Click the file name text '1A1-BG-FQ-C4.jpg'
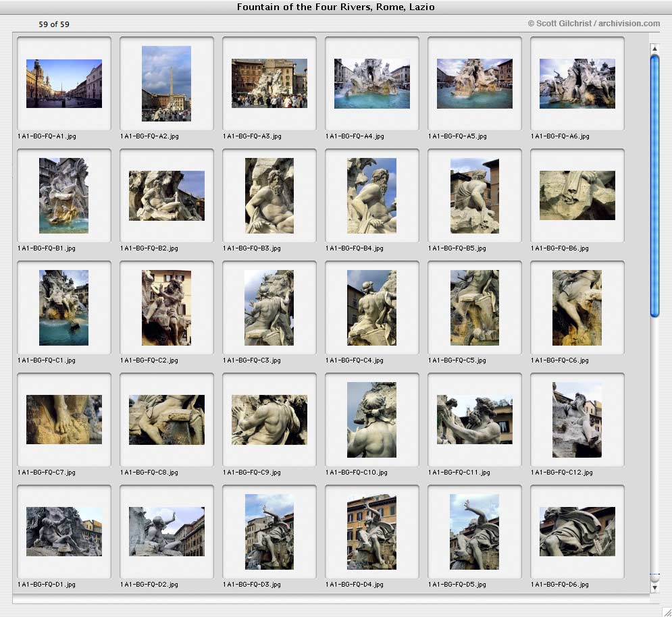 click(x=355, y=360)
